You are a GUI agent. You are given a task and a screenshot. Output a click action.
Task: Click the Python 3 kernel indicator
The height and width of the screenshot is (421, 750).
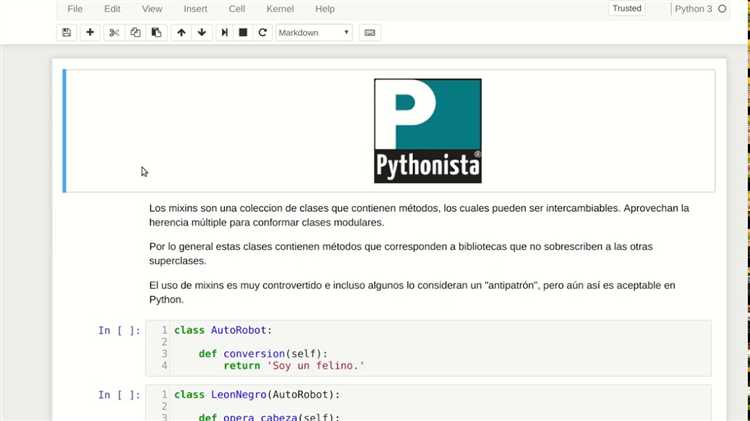(x=700, y=9)
